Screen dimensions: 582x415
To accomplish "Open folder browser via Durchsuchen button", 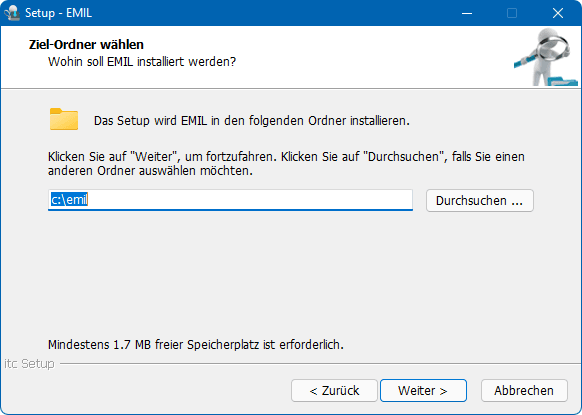I will [480, 200].
